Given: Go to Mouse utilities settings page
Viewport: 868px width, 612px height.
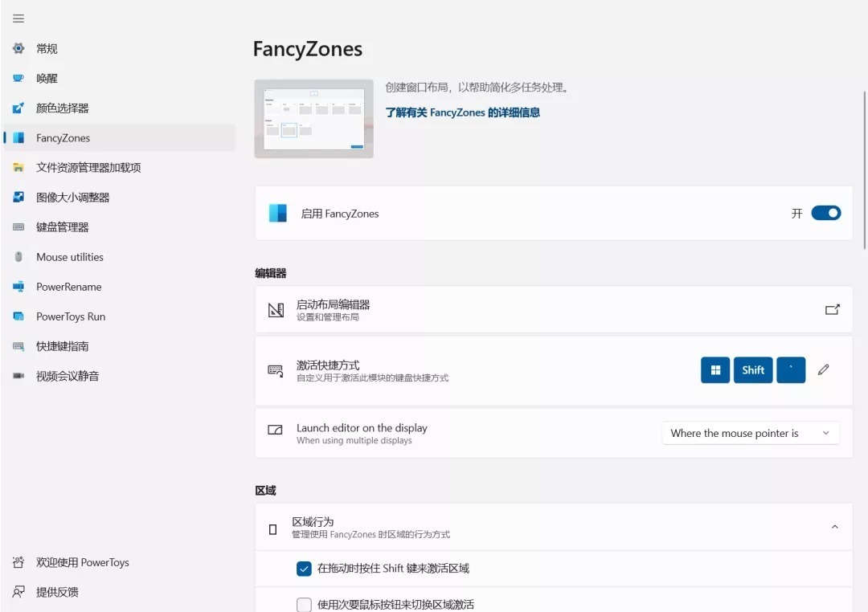Looking at the screenshot, I should pyautogui.click(x=70, y=257).
